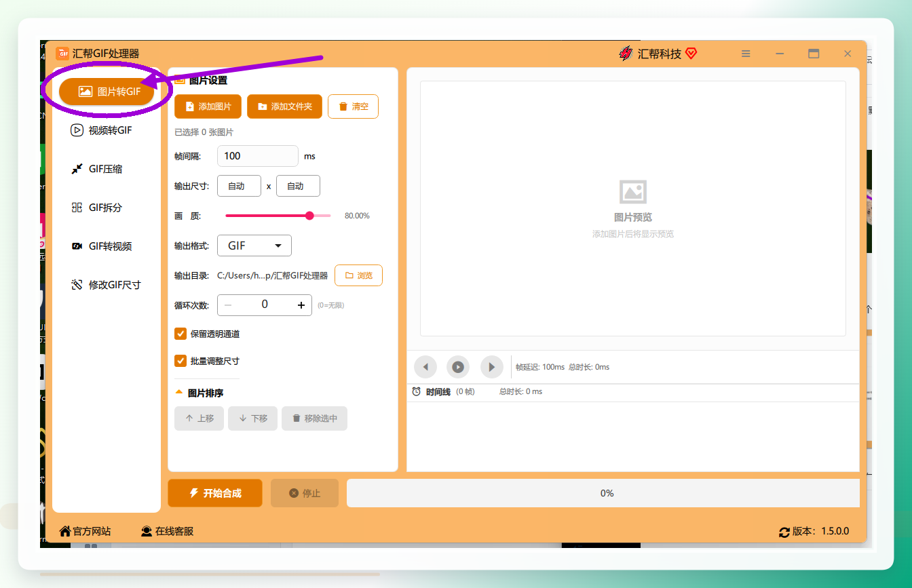Decrease the 循环次数 value

(x=228, y=305)
